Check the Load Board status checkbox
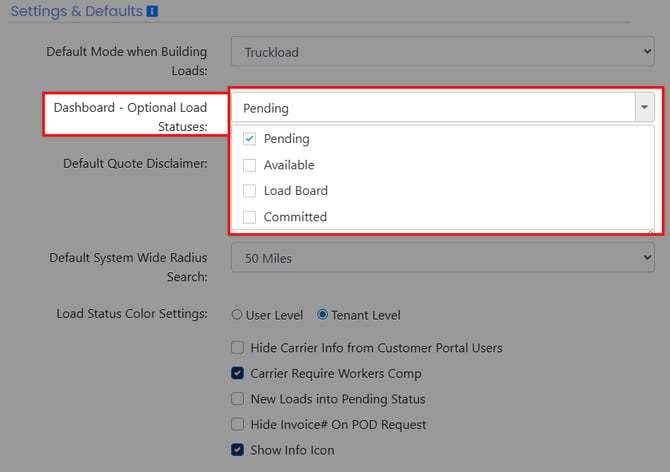Screen dimensions: 670x472 coord(250,191)
